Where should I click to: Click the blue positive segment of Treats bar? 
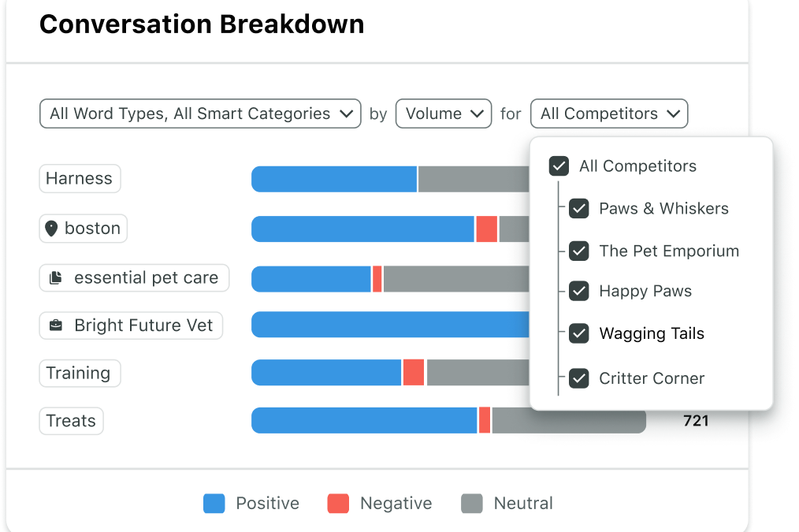pos(364,421)
